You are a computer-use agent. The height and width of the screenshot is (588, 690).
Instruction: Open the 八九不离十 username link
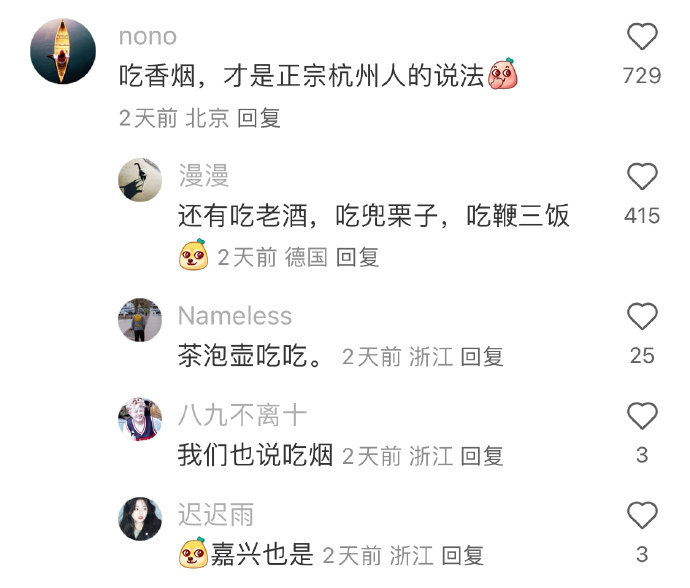coord(242,415)
